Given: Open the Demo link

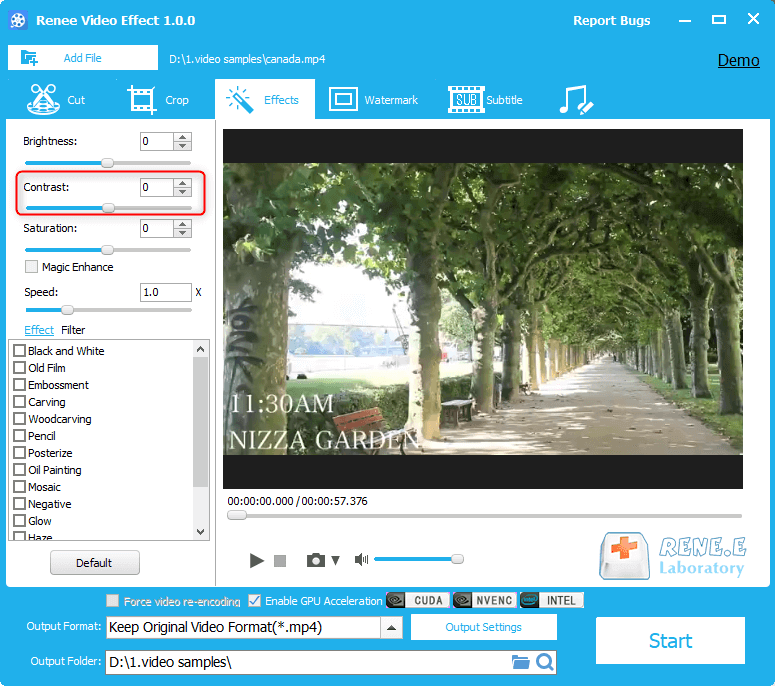Looking at the screenshot, I should click(738, 60).
